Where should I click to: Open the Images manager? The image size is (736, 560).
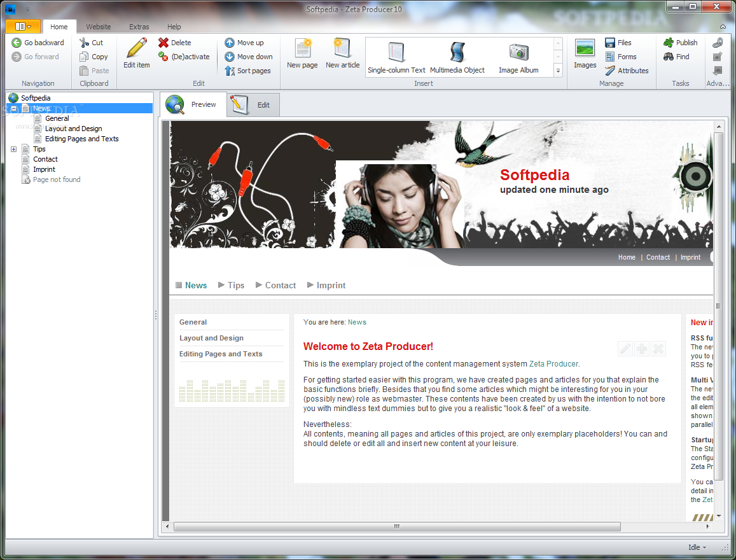coord(585,53)
